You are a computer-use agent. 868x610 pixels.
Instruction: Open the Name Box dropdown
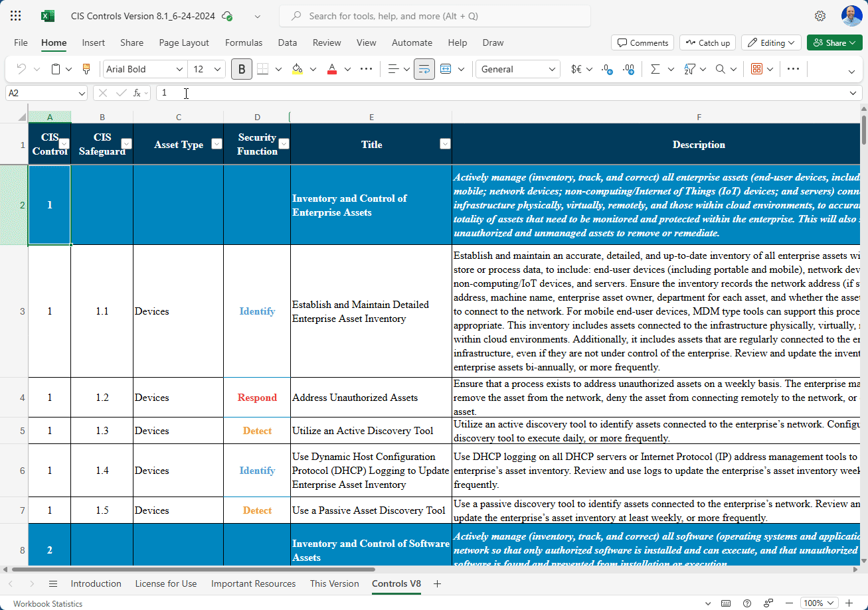click(x=82, y=94)
